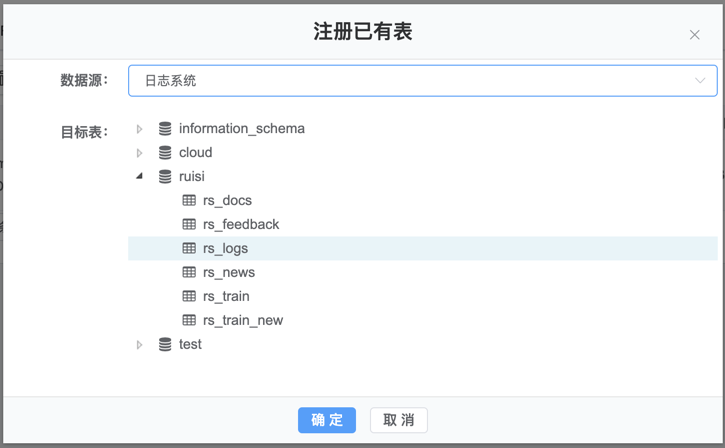Screen dimensions: 725x448
Task: Select the rs_train table entry
Action: tap(226, 297)
